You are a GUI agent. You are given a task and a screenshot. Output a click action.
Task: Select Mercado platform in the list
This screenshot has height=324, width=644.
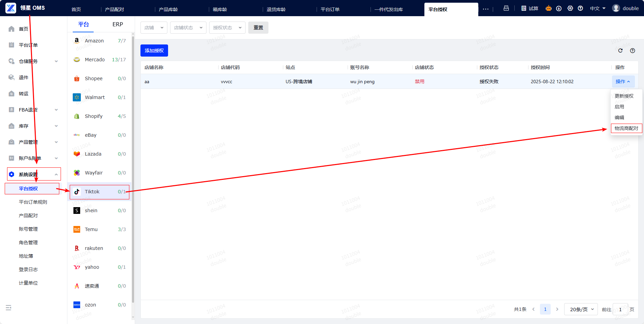pos(99,60)
